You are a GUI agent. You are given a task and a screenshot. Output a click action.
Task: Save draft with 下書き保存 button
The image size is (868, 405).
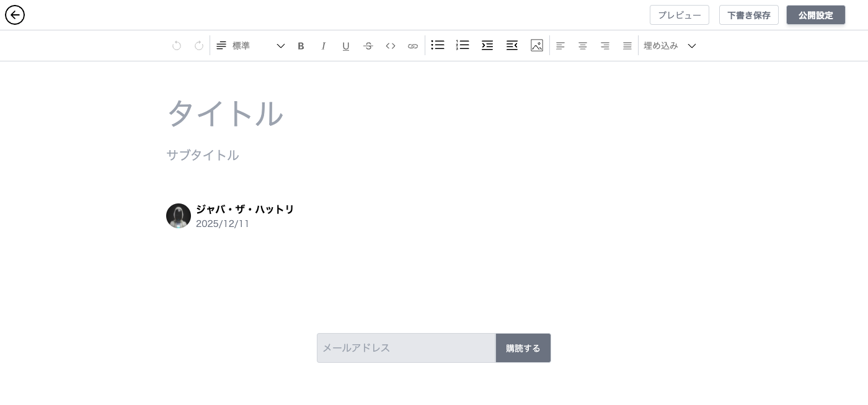(748, 16)
